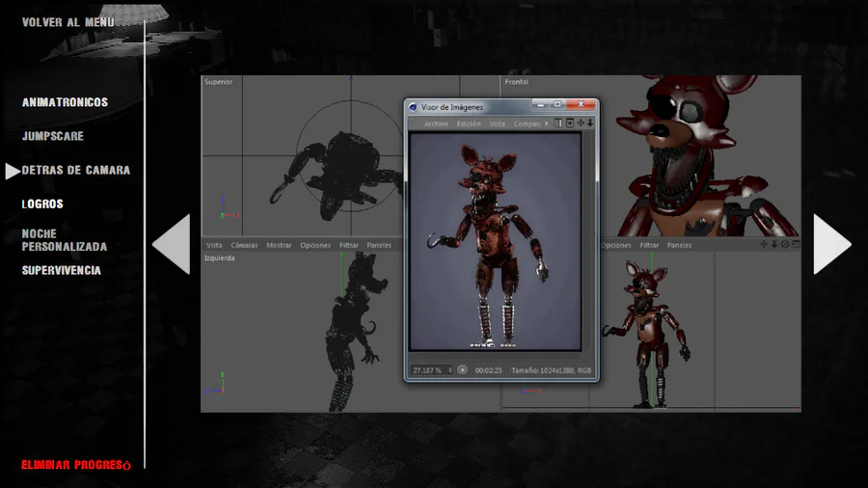This screenshot has width=868, height=488.
Task: Open the JUMPSCARE section
Action: tap(53, 136)
